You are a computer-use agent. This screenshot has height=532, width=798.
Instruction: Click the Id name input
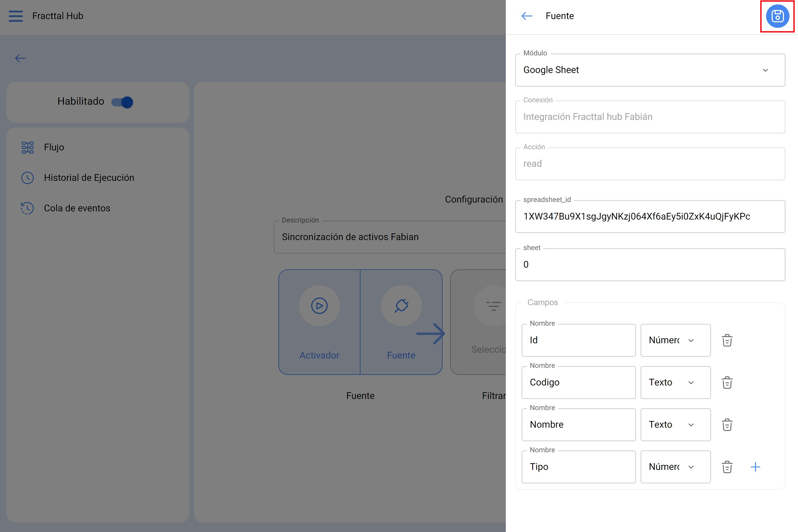point(578,340)
